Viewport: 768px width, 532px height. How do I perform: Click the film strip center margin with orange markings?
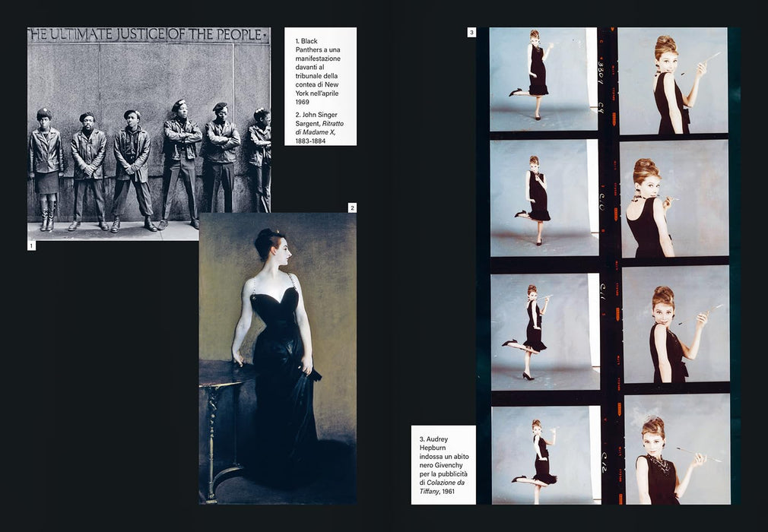tap(609, 266)
